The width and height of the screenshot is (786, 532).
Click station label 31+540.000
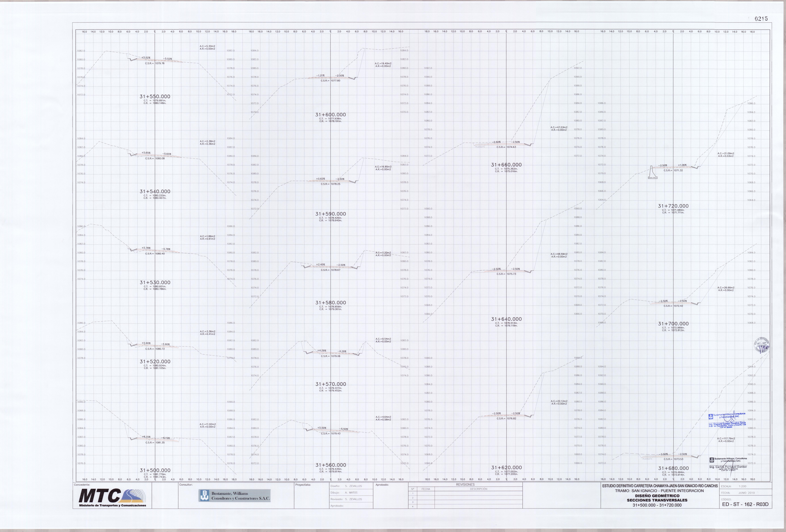pyautogui.click(x=155, y=192)
